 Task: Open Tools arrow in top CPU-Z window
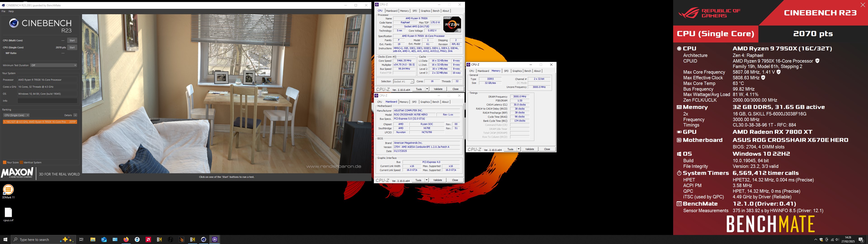(x=427, y=89)
